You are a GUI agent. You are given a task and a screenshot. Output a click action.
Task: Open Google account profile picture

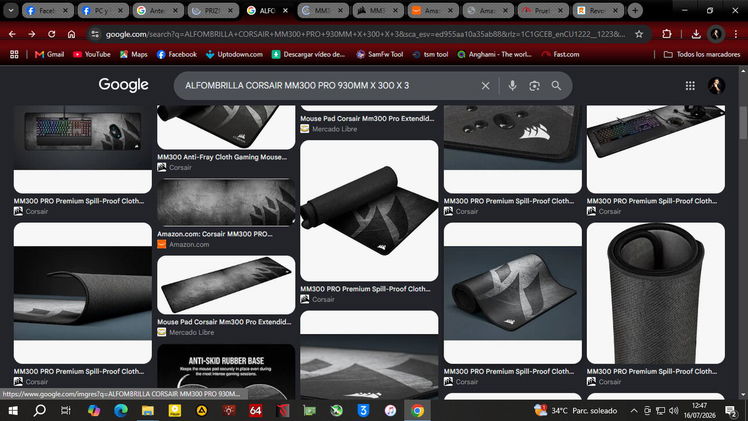[716, 86]
